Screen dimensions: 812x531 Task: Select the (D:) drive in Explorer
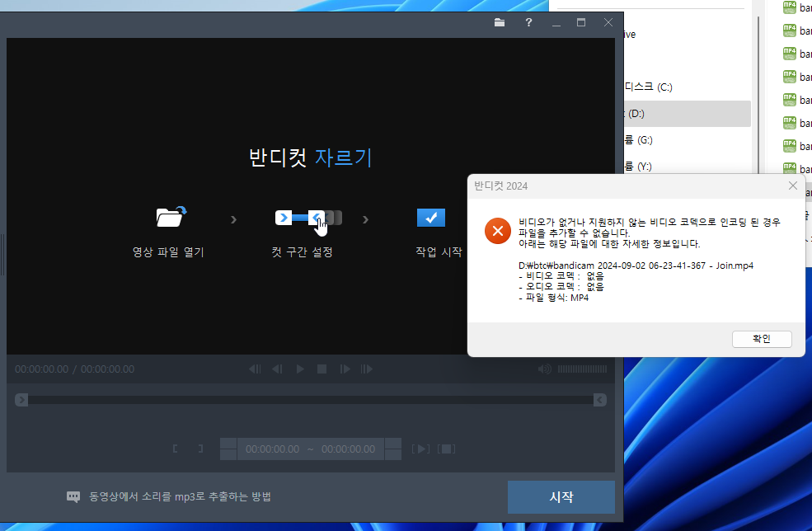(x=687, y=114)
